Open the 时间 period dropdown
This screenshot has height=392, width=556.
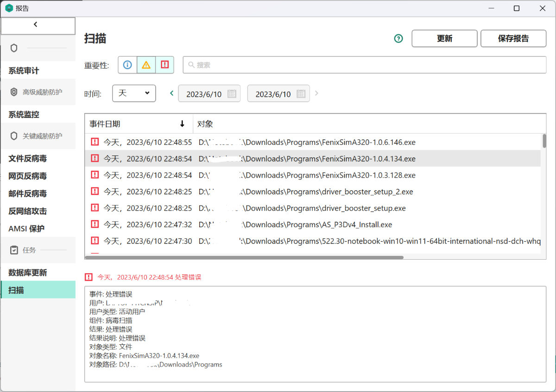(134, 93)
